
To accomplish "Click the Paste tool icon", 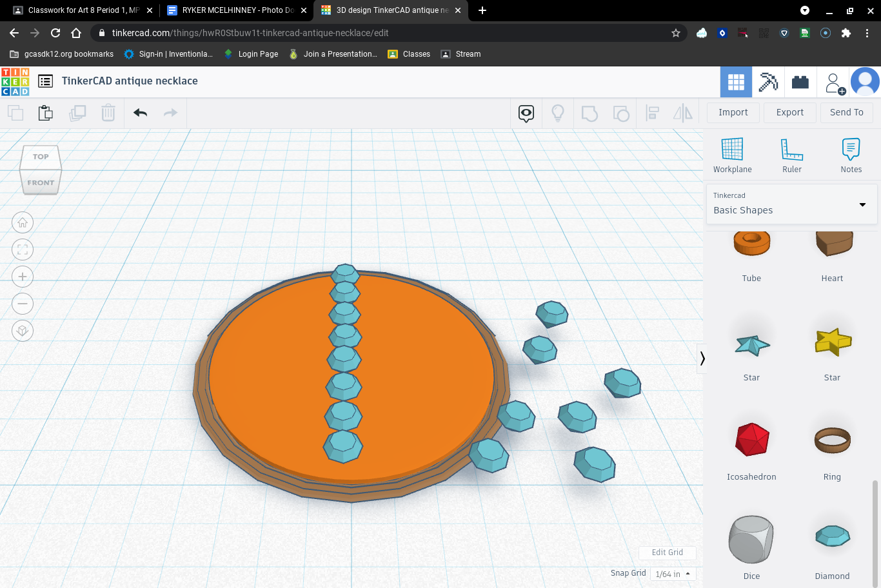I will pyautogui.click(x=46, y=113).
